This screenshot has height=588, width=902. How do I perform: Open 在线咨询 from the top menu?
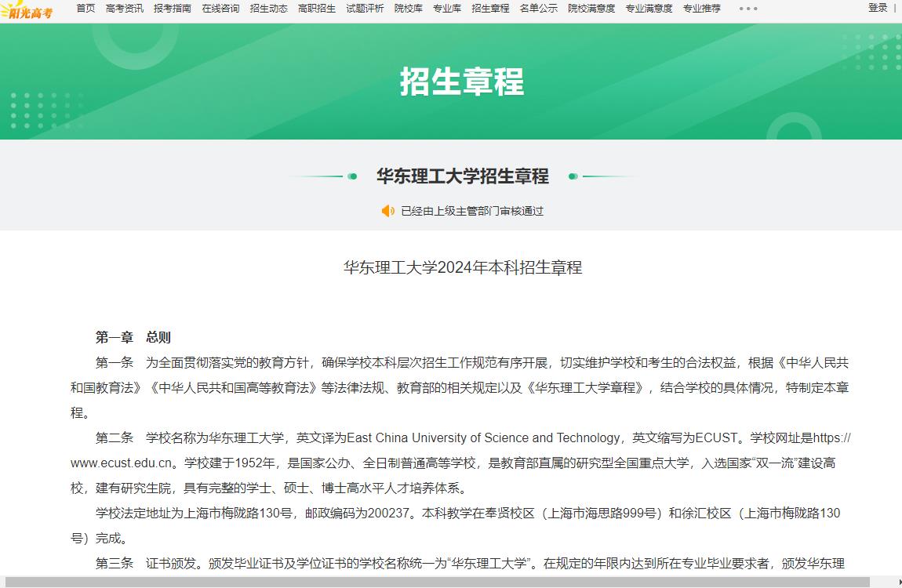220,9
